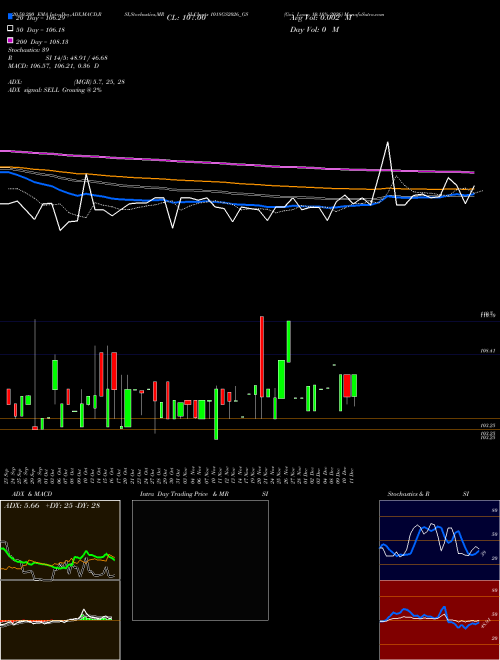This screenshot has height=660, width=500.
Task: Click the 'SI 14/3: 48.91 / 46.68' readout
Action: coord(76,58)
